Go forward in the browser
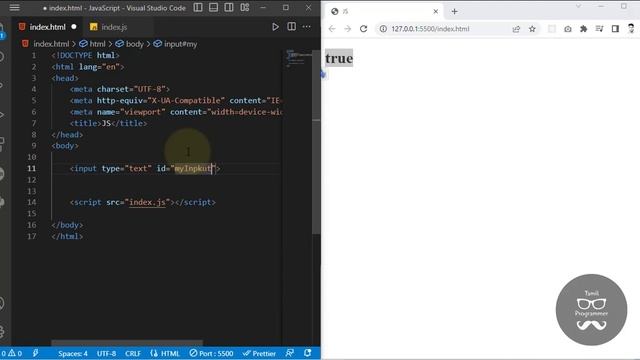This screenshot has width=640, height=360. 347,29
